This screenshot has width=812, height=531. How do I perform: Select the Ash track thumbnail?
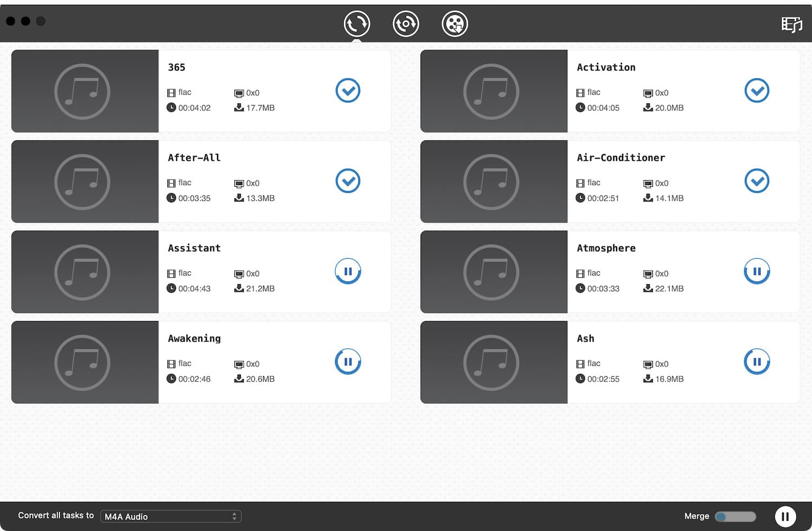(494, 362)
